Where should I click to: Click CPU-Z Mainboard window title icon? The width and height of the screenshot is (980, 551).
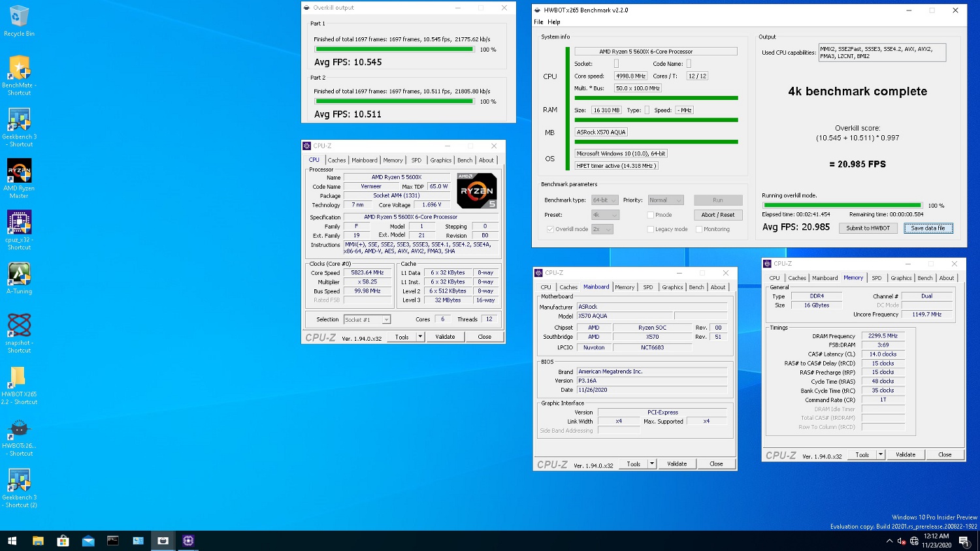(x=538, y=273)
